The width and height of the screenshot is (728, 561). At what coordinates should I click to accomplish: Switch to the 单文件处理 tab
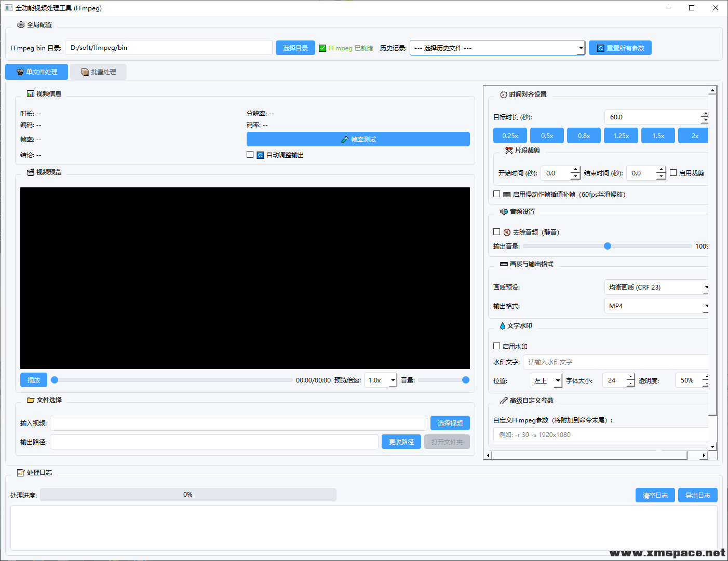pos(36,72)
